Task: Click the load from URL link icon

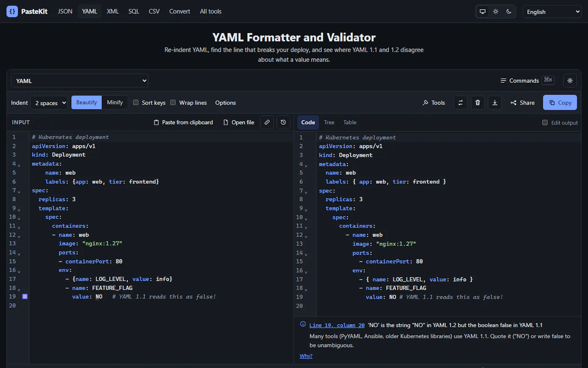Action: [267, 122]
